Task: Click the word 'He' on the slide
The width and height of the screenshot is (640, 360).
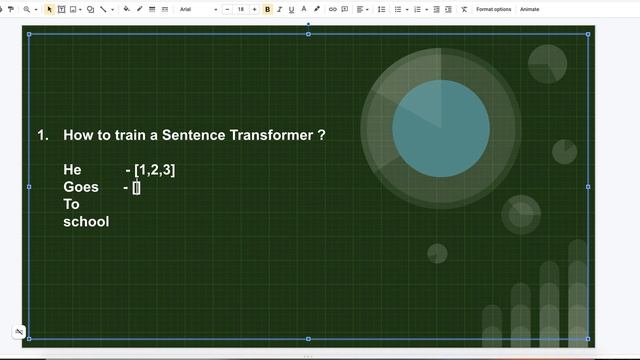Action: pos(72,170)
